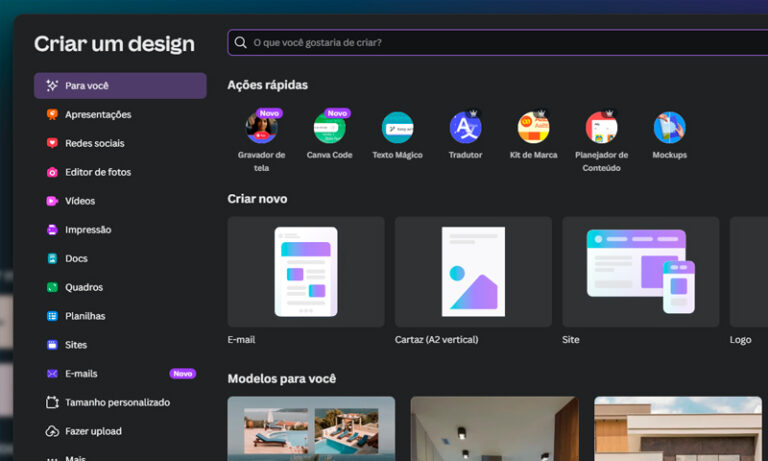The width and height of the screenshot is (768, 461).
Task: Open the Docs category
Action: pyautogui.click(x=120, y=259)
